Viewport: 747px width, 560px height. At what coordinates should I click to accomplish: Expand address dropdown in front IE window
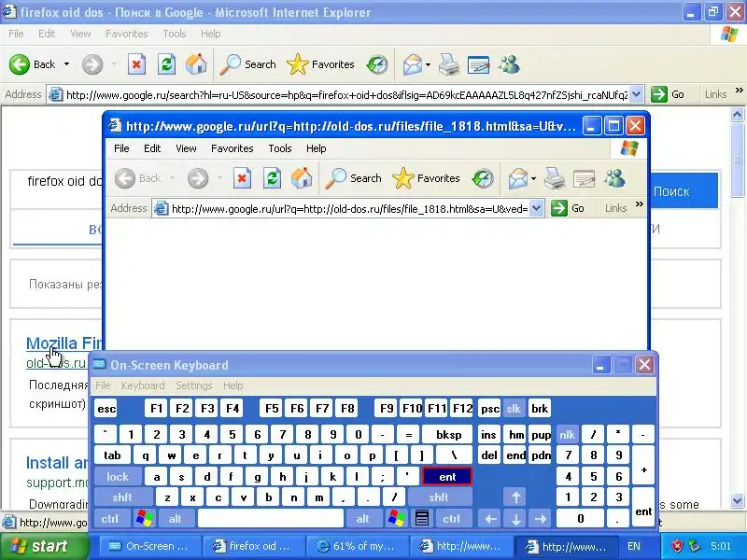(x=536, y=208)
